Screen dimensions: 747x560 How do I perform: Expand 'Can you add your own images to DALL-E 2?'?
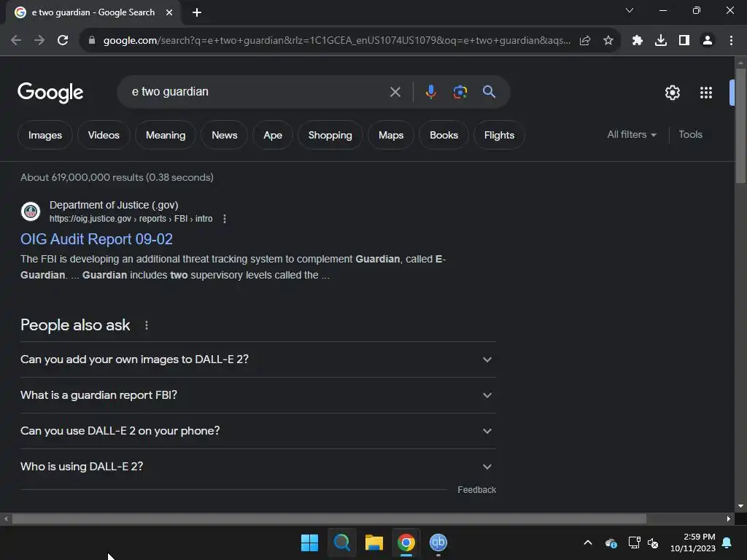(x=258, y=359)
